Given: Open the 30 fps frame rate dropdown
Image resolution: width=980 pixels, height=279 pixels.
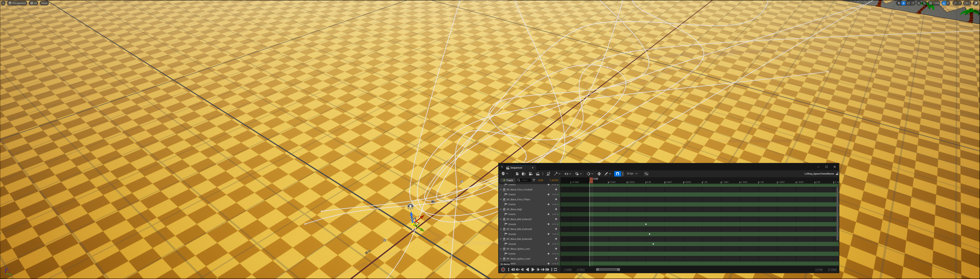Looking at the screenshot, I should [x=632, y=174].
